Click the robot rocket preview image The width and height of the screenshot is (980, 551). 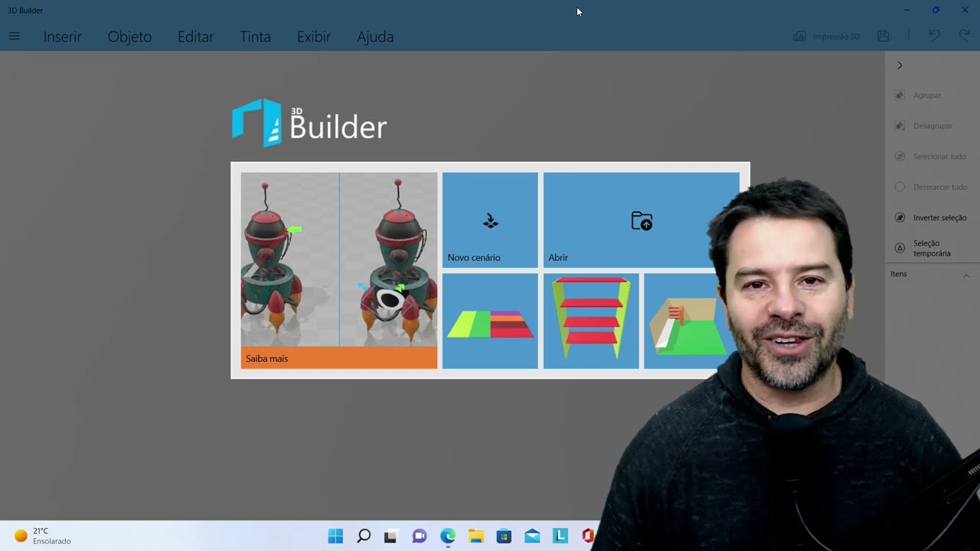click(x=339, y=259)
